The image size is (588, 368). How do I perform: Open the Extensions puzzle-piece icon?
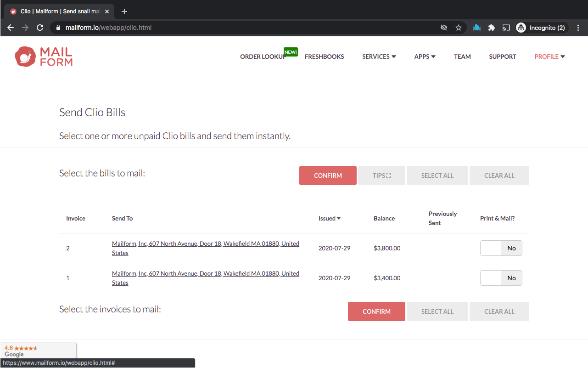[x=492, y=28]
